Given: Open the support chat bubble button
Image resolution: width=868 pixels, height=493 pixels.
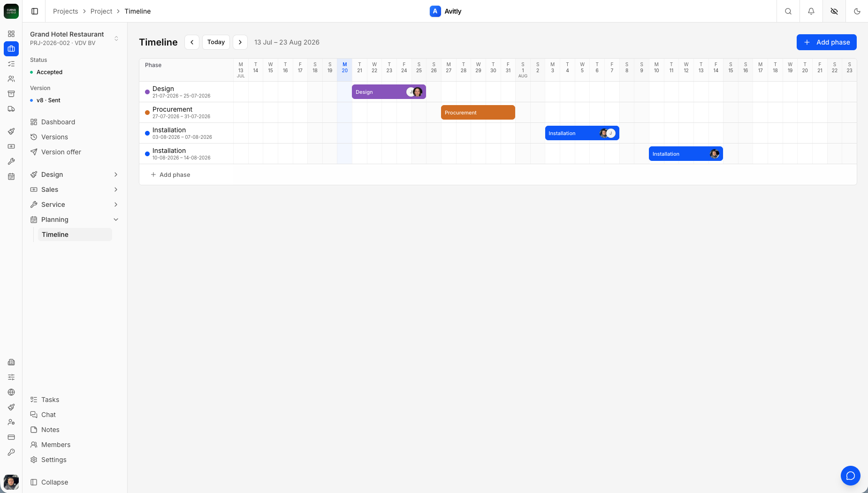Looking at the screenshot, I should coord(851,476).
